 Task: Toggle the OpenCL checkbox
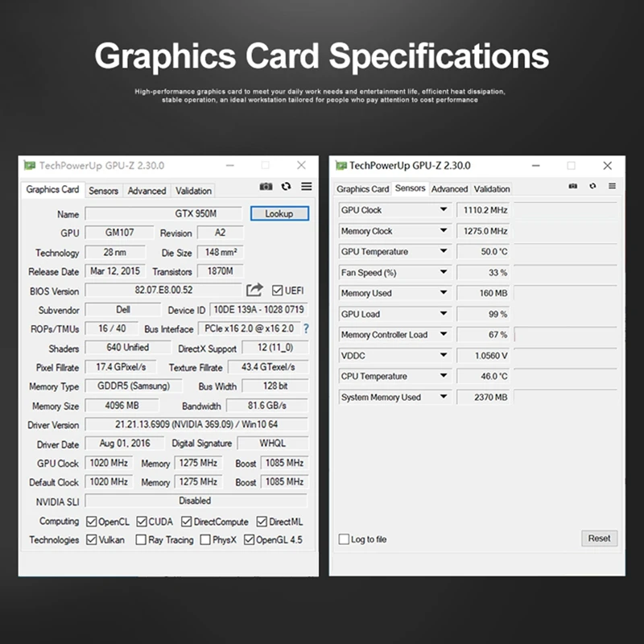coord(91,522)
